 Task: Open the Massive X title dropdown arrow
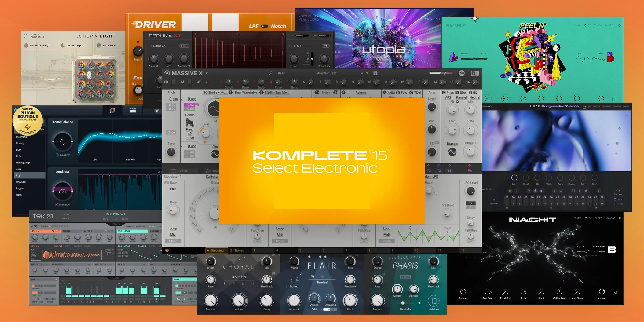pos(206,73)
